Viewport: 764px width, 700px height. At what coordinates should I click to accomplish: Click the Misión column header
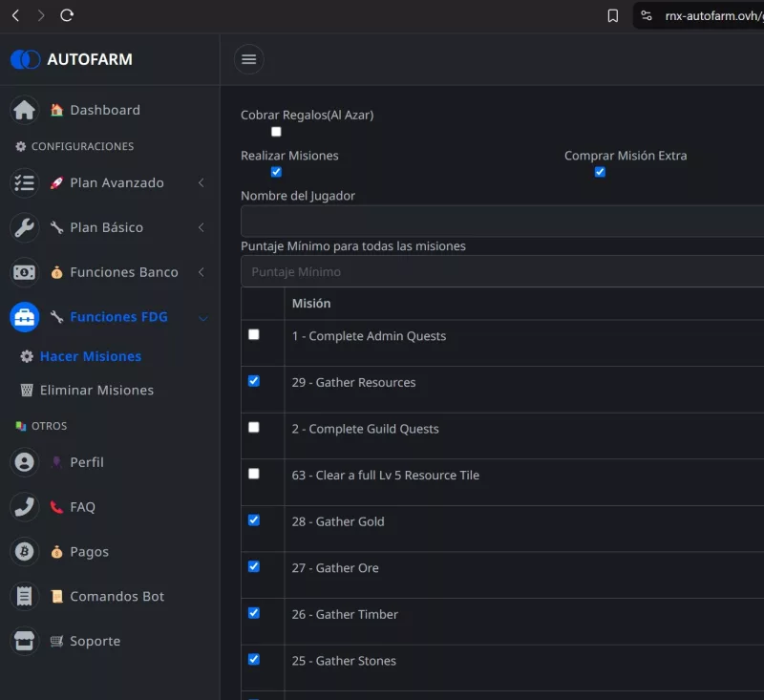coord(311,304)
